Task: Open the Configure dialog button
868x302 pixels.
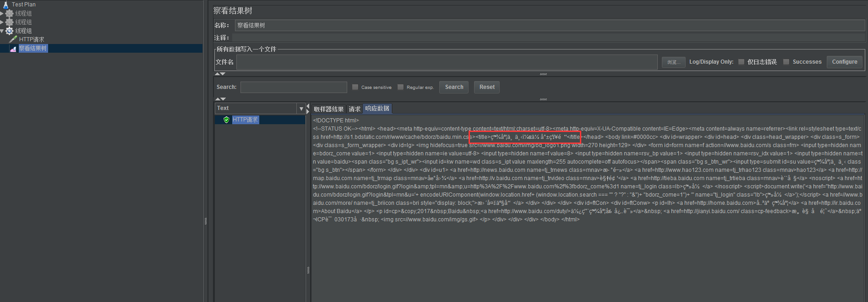Action: (845, 62)
